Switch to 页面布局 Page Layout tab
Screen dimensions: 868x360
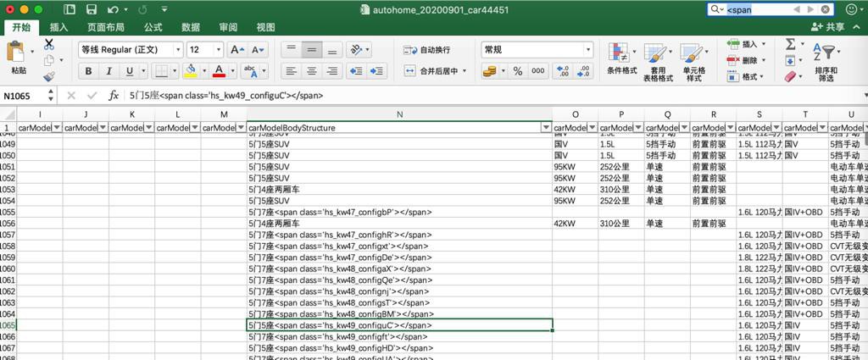point(106,27)
